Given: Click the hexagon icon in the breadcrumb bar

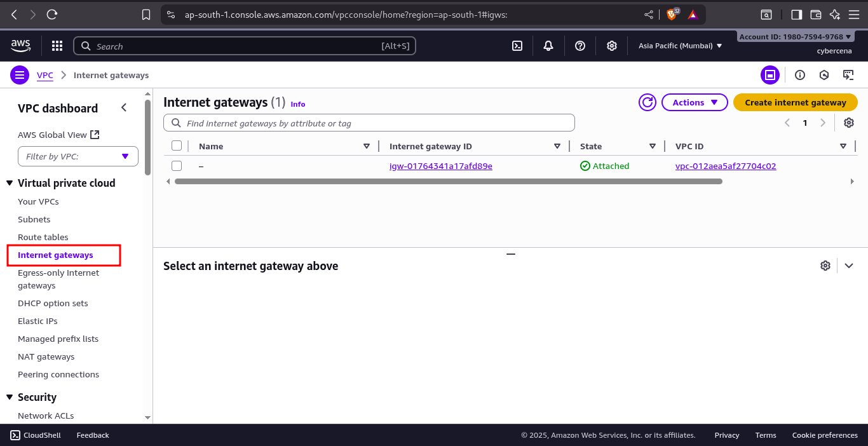Looking at the screenshot, I should point(824,75).
